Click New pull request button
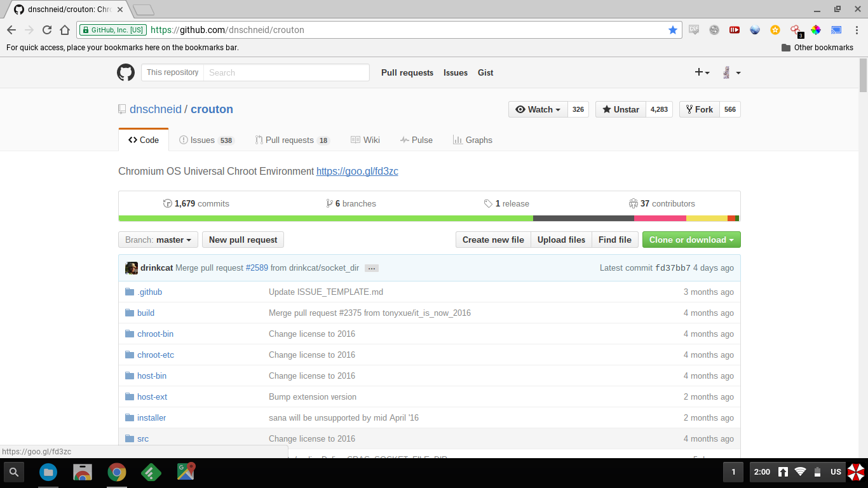The image size is (868, 488). [243, 240]
